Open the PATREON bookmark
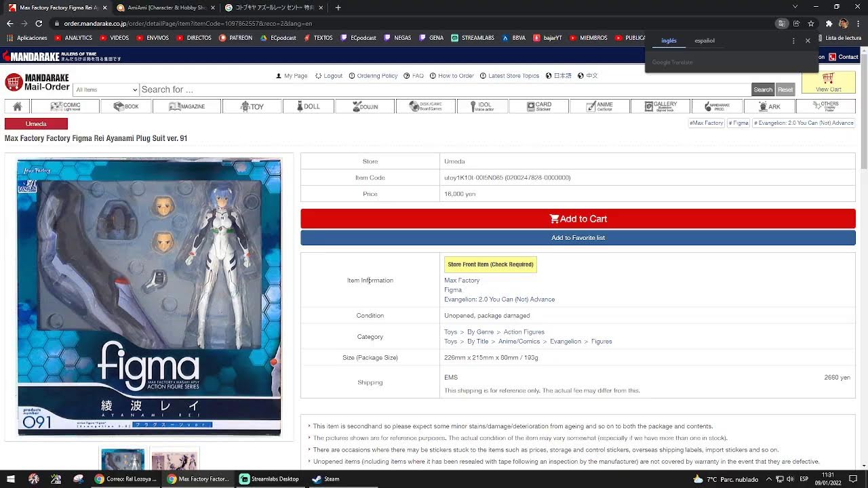Viewport: 868px width, 488px height. [x=236, y=38]
